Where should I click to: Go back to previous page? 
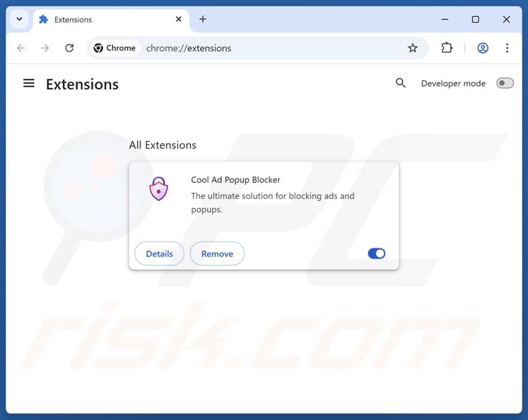(x=21, y=48)
